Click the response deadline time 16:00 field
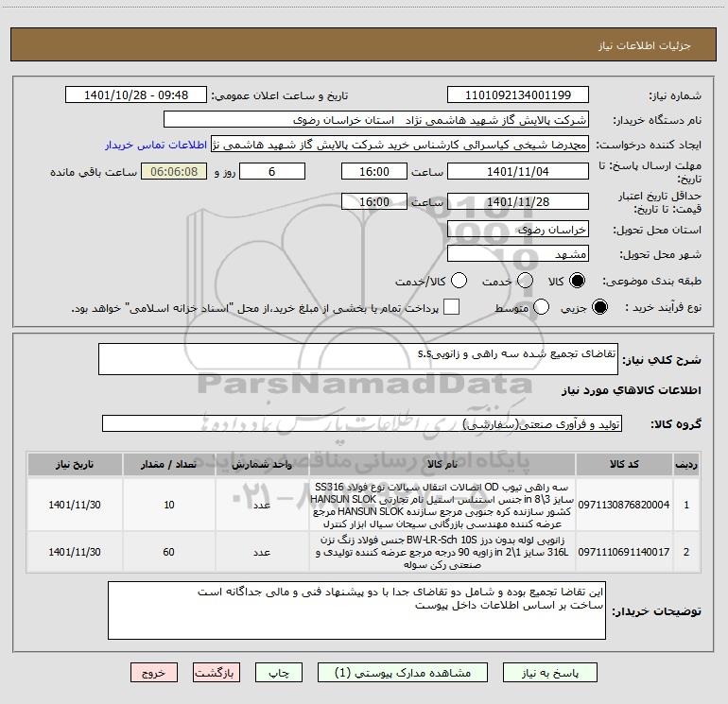 374,171
